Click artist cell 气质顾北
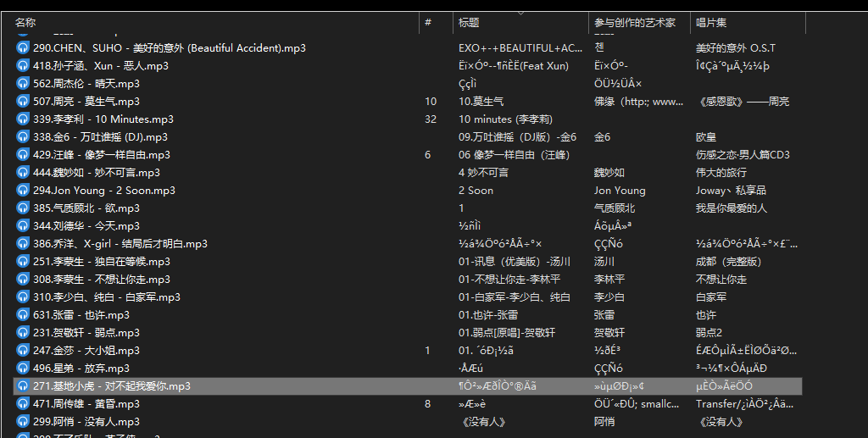The height and width of the screenshot is (438, 868). [615, 208]
